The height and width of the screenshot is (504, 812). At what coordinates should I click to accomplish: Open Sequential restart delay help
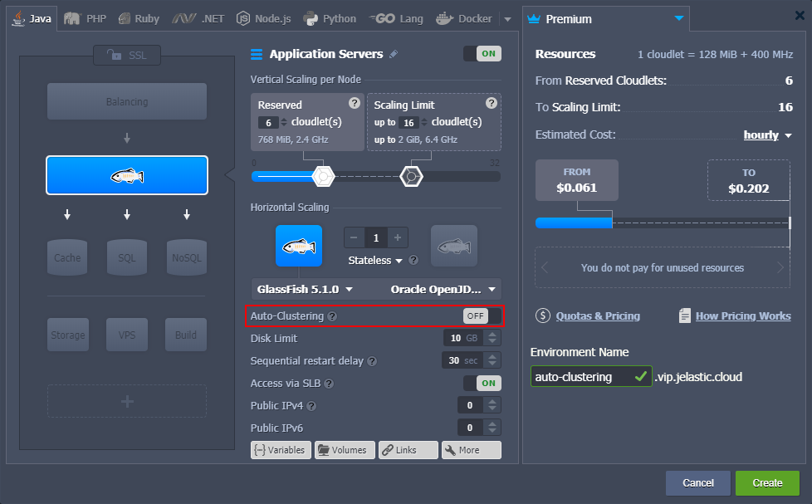tap(372, 361)
